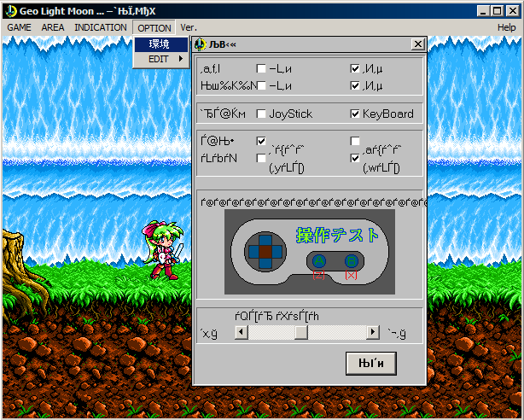Viewport: 524px width, 420px height.
Task: Click the Geo Light Moon window icon
Action: click(11, 11)
